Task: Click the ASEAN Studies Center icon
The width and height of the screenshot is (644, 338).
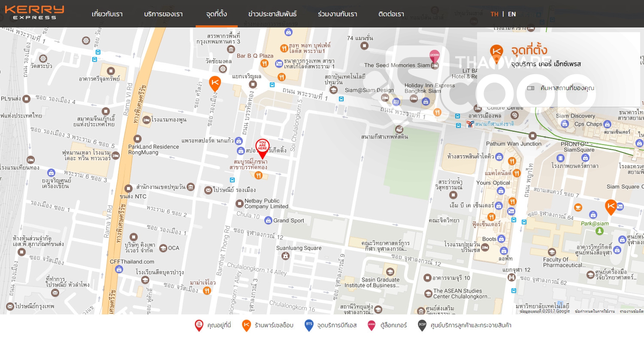Action: (428, 293)
